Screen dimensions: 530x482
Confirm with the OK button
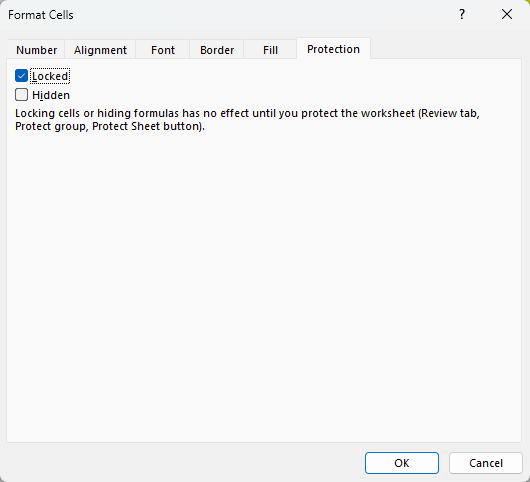[x=402, y=463]
